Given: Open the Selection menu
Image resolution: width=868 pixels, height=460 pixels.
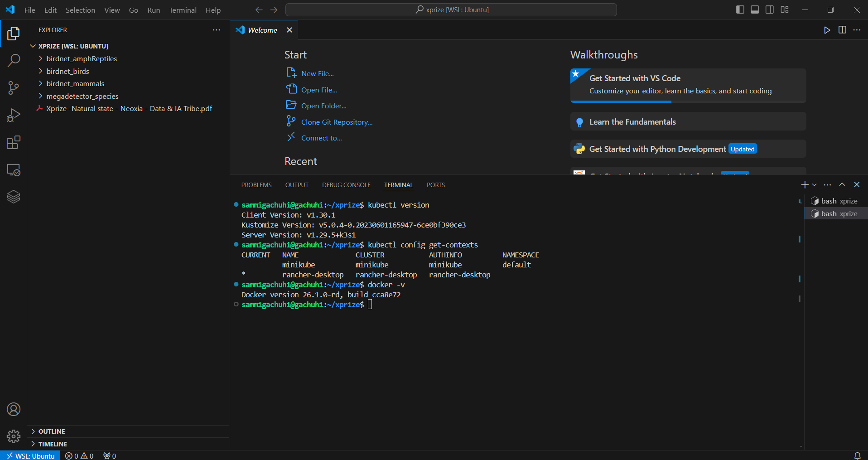Looking at the screenshot, I should 80,10.
